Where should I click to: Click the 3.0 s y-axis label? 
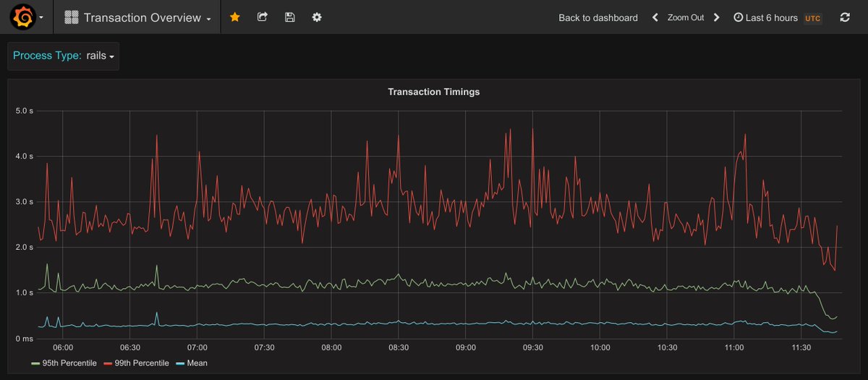tap(25, 202)
